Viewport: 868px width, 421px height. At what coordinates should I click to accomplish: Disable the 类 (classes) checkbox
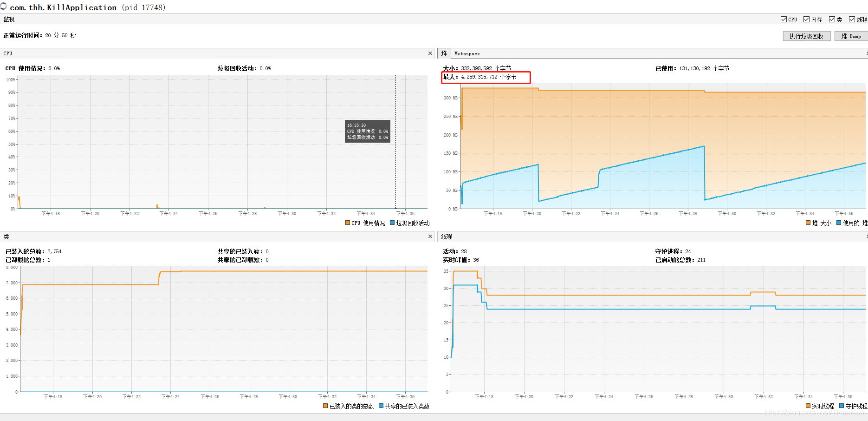[832, 20]
